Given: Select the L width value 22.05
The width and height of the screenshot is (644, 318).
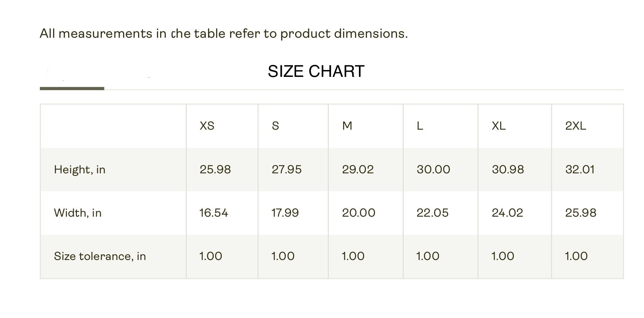Looking at the screenshot, I should 432,213.
